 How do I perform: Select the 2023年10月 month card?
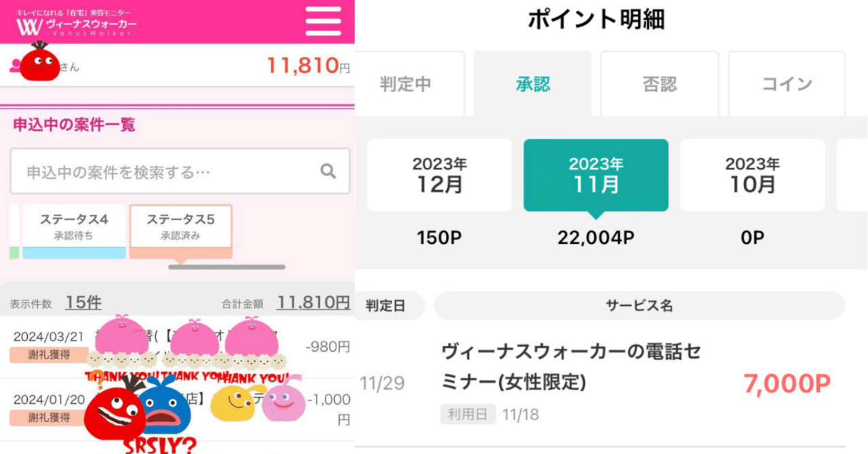click(752, 175)
